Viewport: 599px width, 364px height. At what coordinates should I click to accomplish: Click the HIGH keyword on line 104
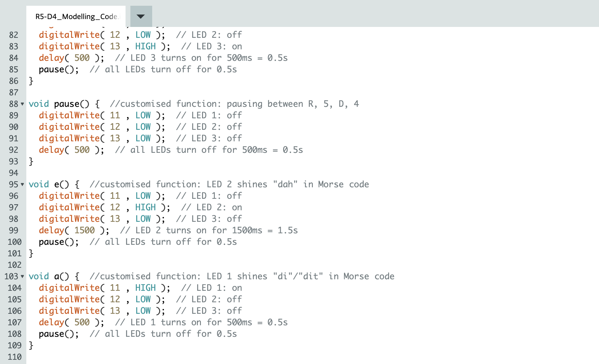coord(146,288)
